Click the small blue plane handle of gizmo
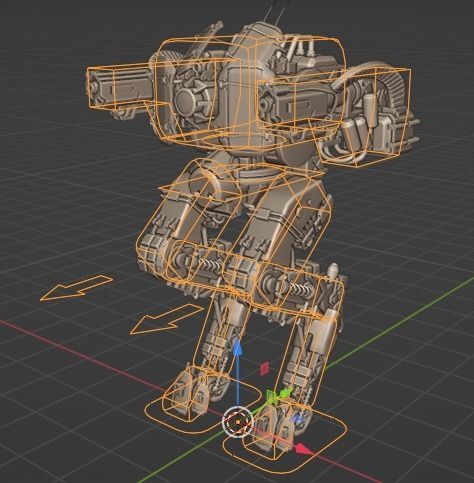474x483 pixels. tap(298, 419)
